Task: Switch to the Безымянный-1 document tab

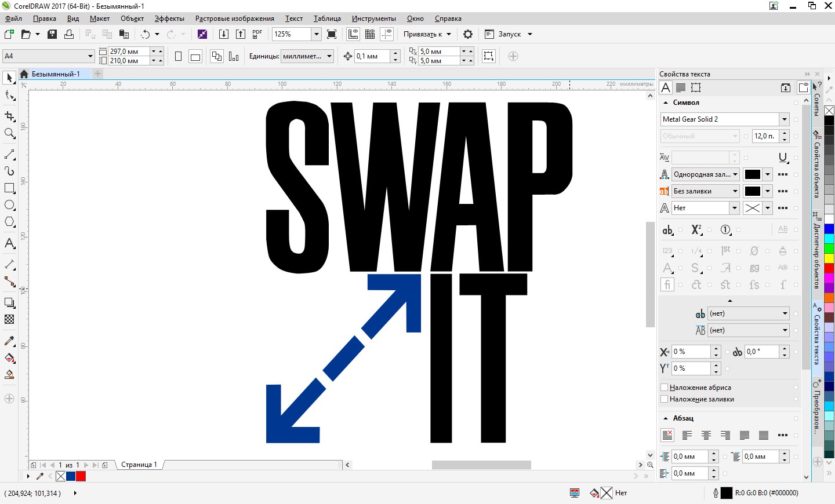Action: pos(55,74)
